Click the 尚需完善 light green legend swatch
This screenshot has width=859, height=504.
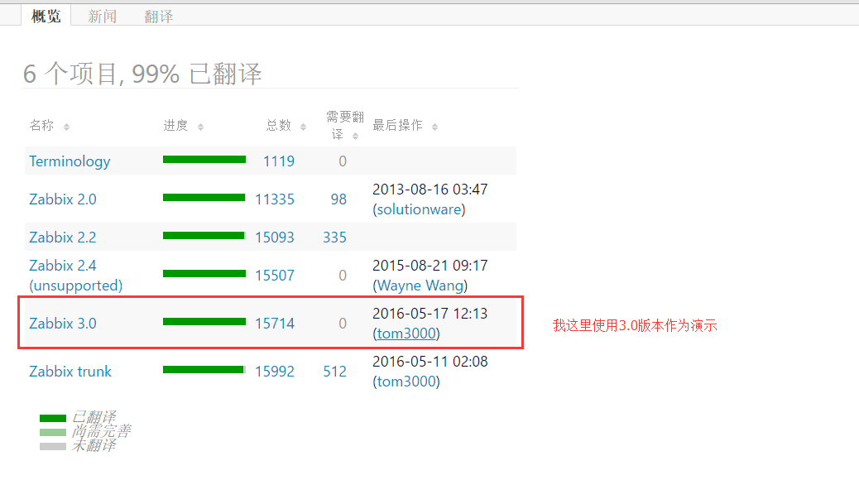click(53, 432)
